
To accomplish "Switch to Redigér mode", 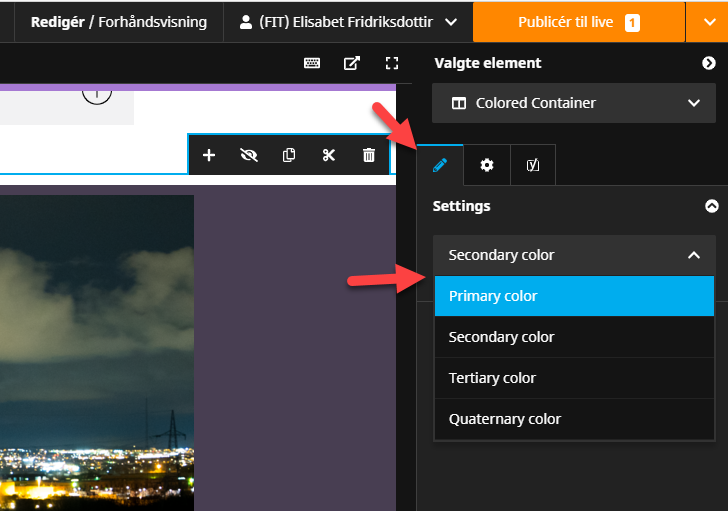I will click(x=58, y=22).
